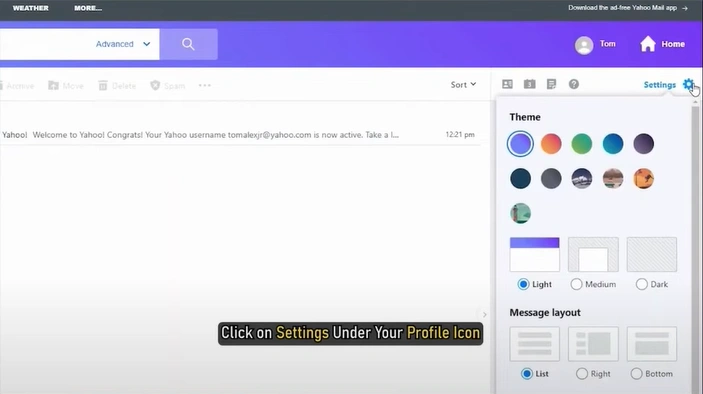
Task: Choose the orange sunset photo theme
Action: click(x=643, y=178)
